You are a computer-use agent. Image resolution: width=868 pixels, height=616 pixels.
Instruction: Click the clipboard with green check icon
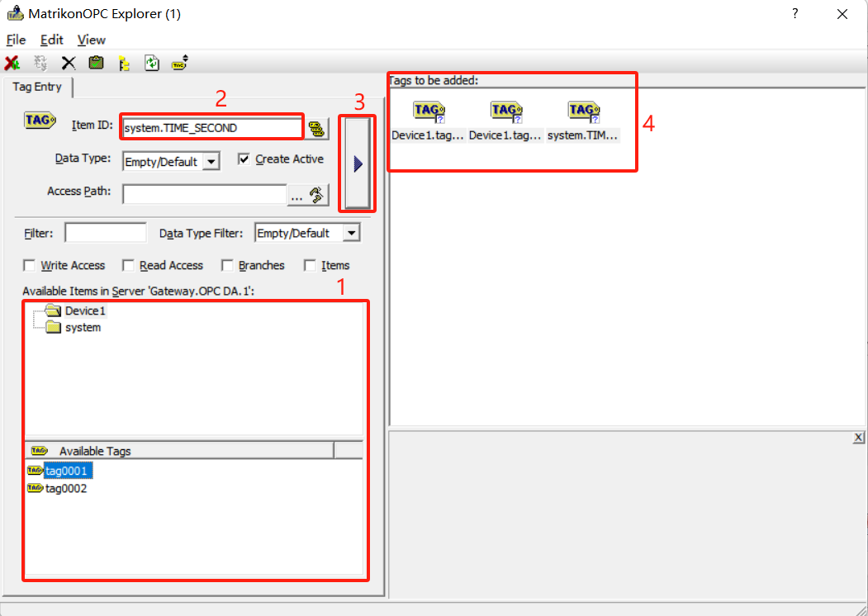coord(97,63)
